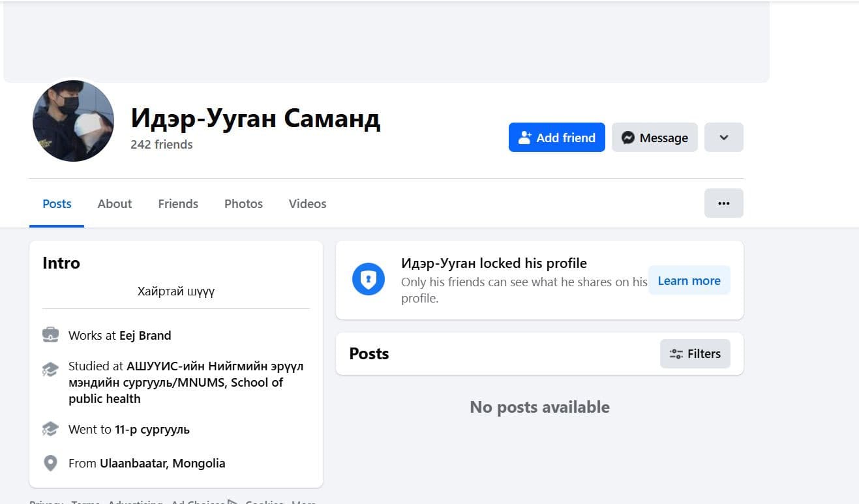859x504 pixels.
Task: Click the Intro heading
Action: 61,263
